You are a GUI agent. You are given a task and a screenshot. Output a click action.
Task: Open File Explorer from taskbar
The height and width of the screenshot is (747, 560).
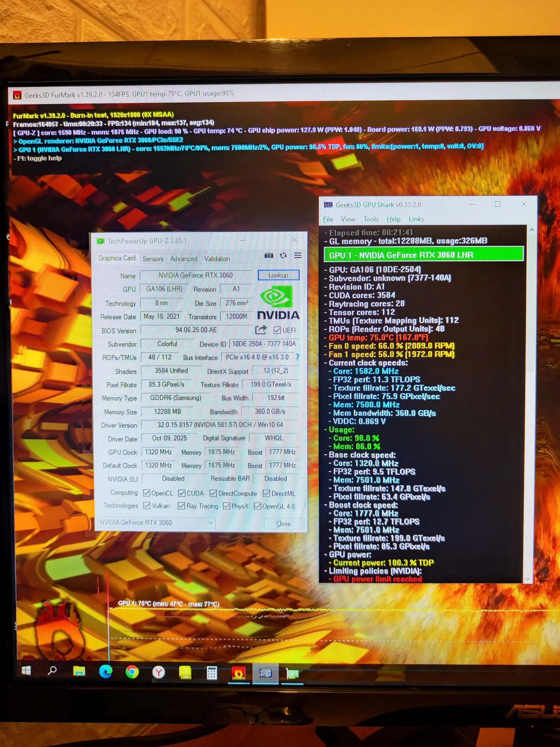tap(79, 671)
